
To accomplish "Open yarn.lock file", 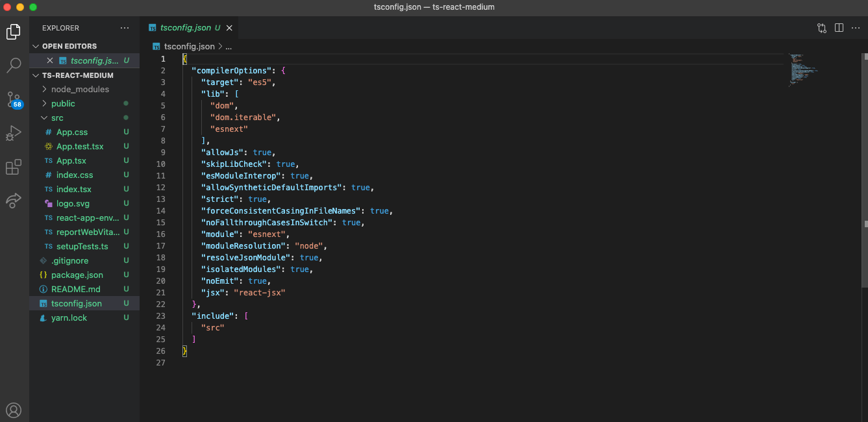I will (x=84, y=317).
